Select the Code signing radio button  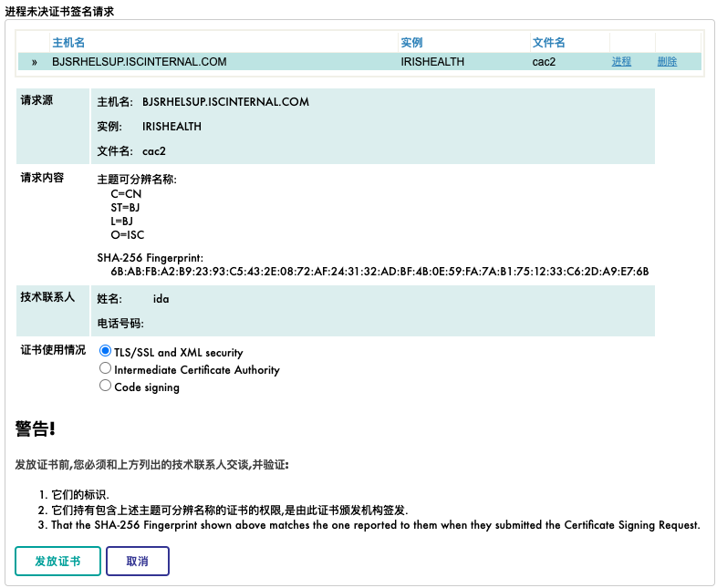[x=105, y=387]
